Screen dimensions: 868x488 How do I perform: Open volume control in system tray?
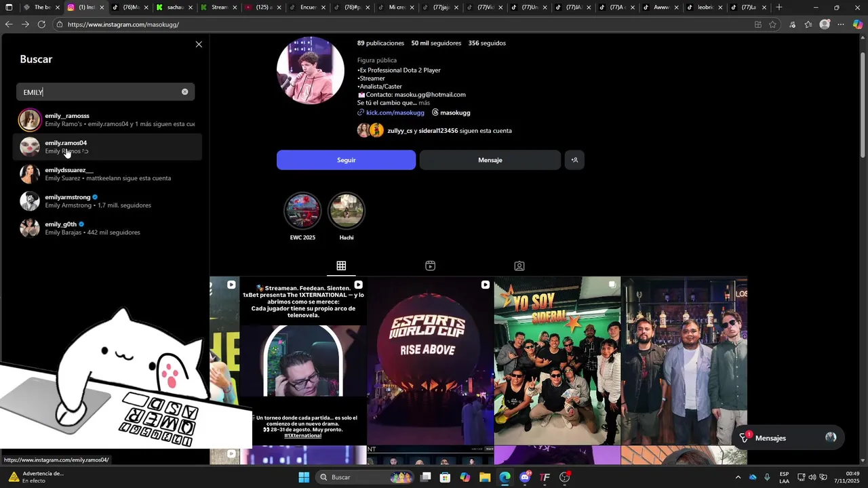pyautogui.click(x=812, y=477)
